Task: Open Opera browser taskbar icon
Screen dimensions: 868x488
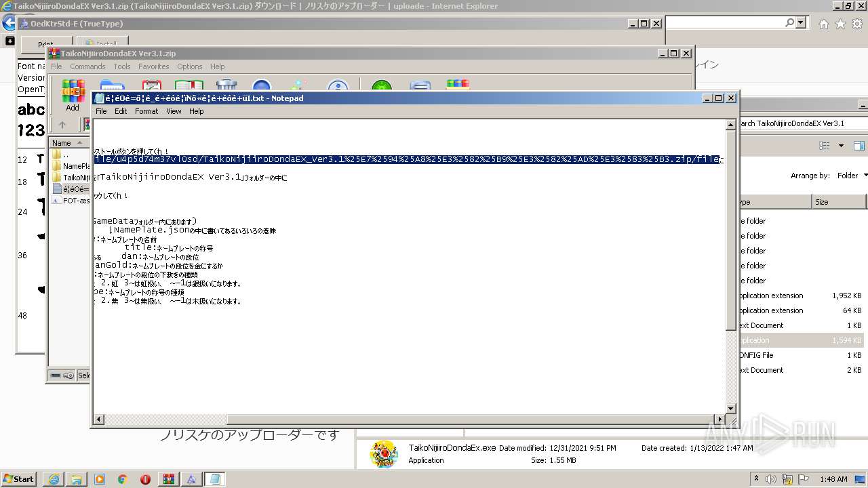Action: point(145,479)
